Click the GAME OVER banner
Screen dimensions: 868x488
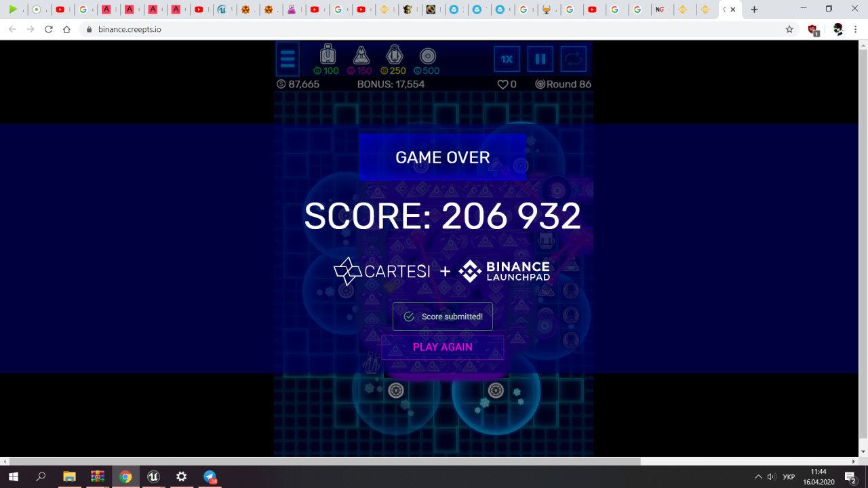pos(443,157)
